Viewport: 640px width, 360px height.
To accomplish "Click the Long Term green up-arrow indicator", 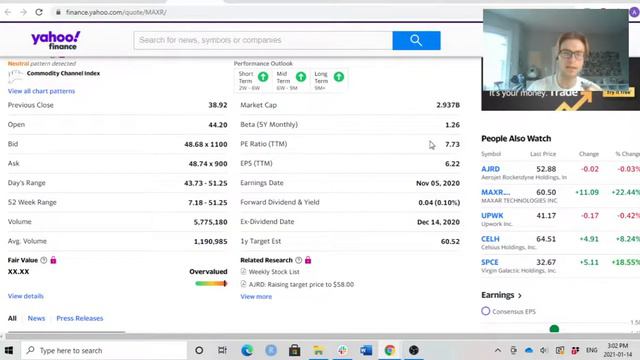I will pos(339,77).
